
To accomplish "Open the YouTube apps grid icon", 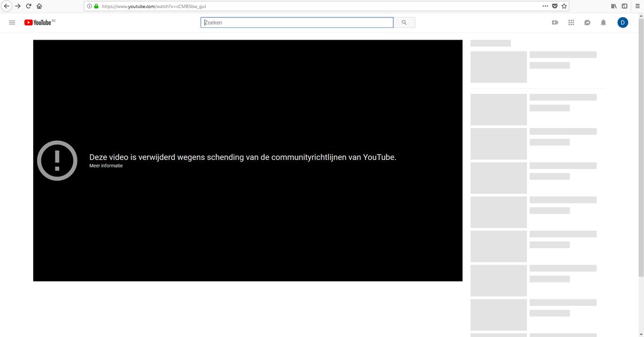I will (571, 23).
